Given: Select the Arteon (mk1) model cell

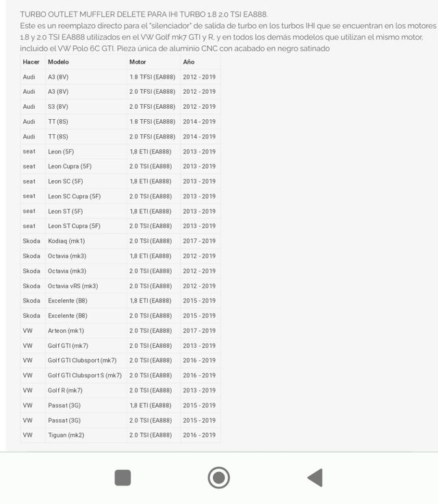Looking at the screenshot, I should (x=66, y=331).
